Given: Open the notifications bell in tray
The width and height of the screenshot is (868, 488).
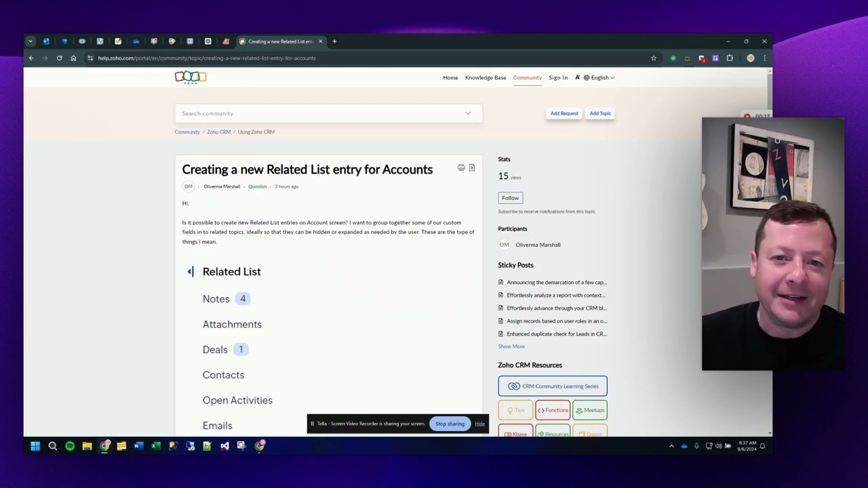Looking at the screenshot, I should click(762, 446).
